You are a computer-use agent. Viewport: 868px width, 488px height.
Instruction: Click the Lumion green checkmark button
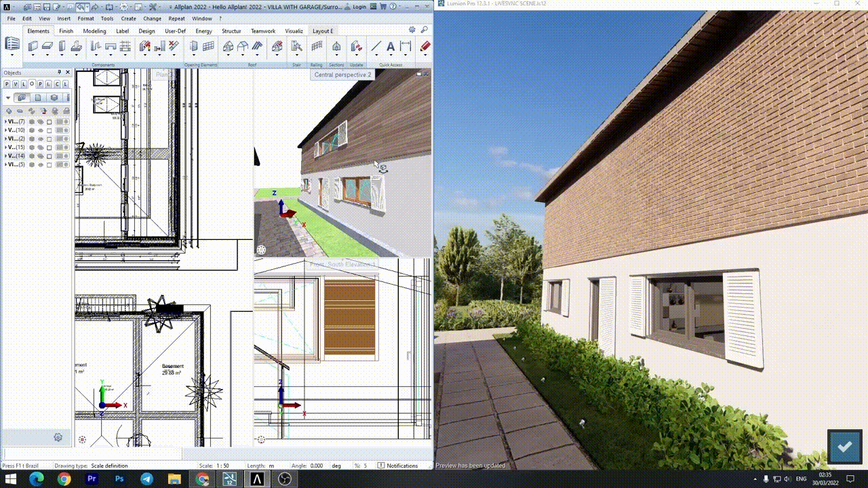pos(844,447)
